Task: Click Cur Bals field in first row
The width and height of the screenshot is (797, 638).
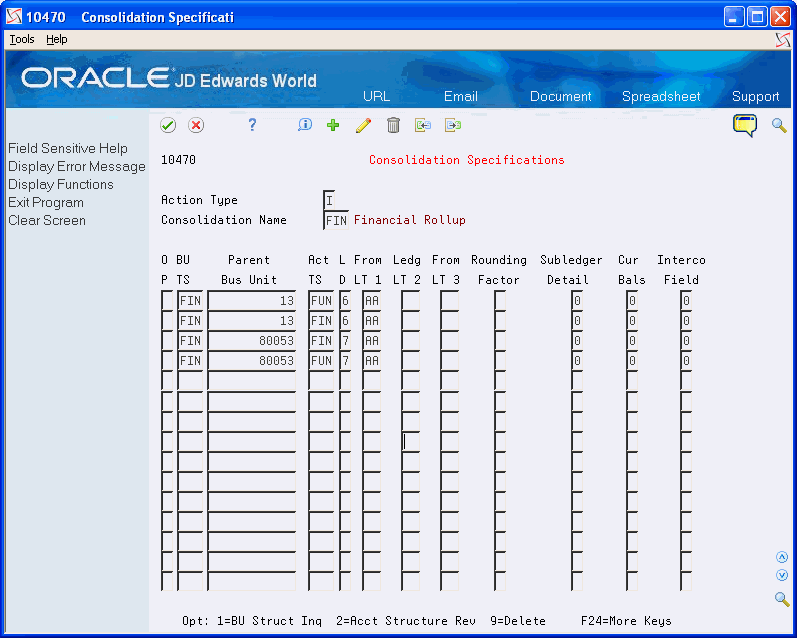Action: click(632, 300)
